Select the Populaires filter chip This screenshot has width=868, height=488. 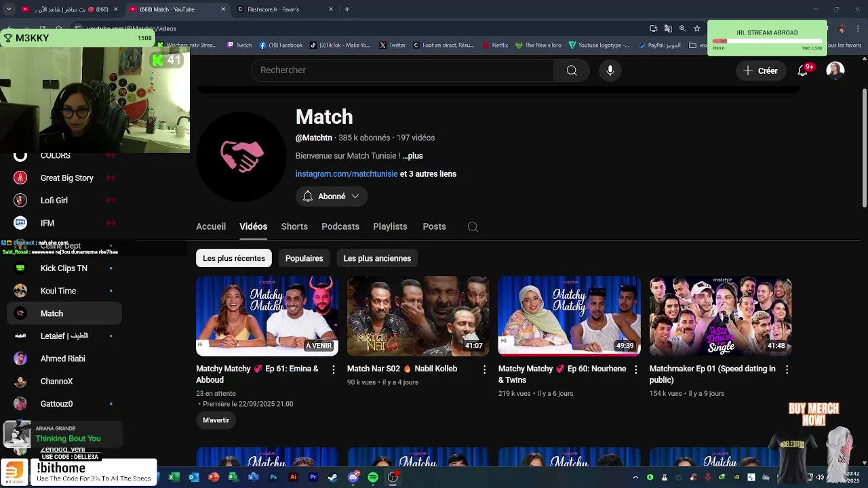pyautogui.click(x=304, y=258)
